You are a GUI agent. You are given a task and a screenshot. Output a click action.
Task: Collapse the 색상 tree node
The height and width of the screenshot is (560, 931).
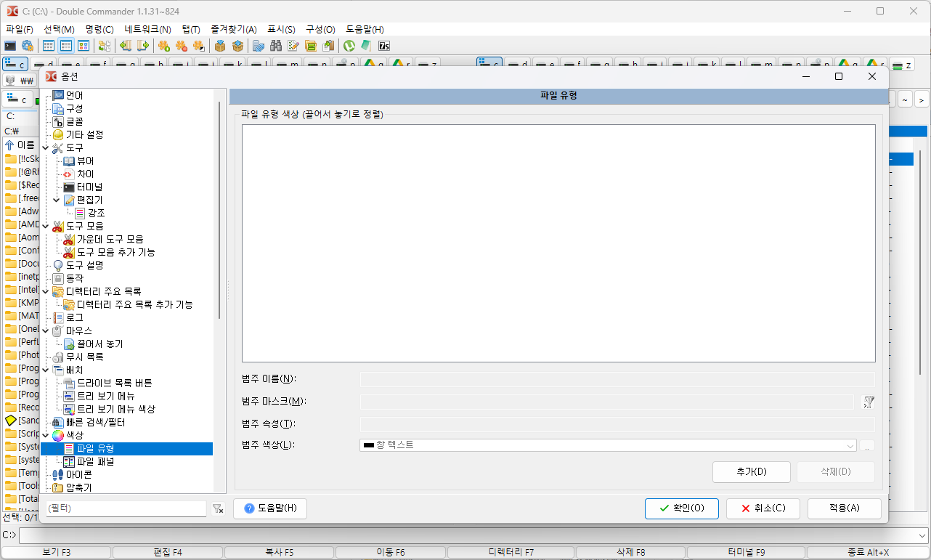pos(46,435)
